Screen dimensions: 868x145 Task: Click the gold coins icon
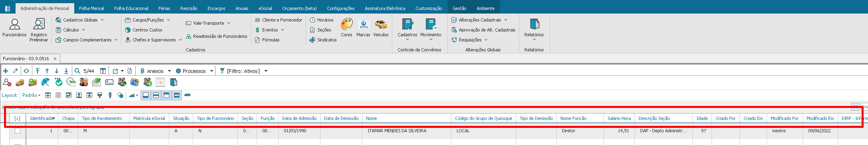(20, 82)
